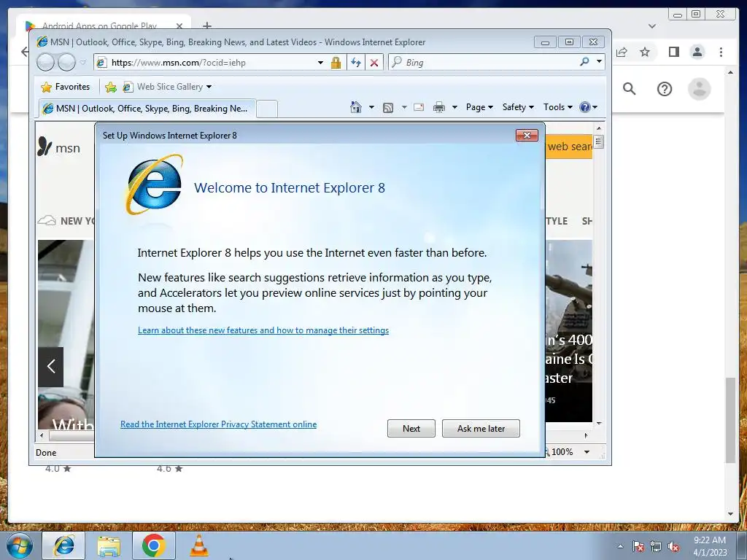The height and width of the screenshot is (560, 747).
Task: Expand Chrome tab search chevron
Action: 652,26
